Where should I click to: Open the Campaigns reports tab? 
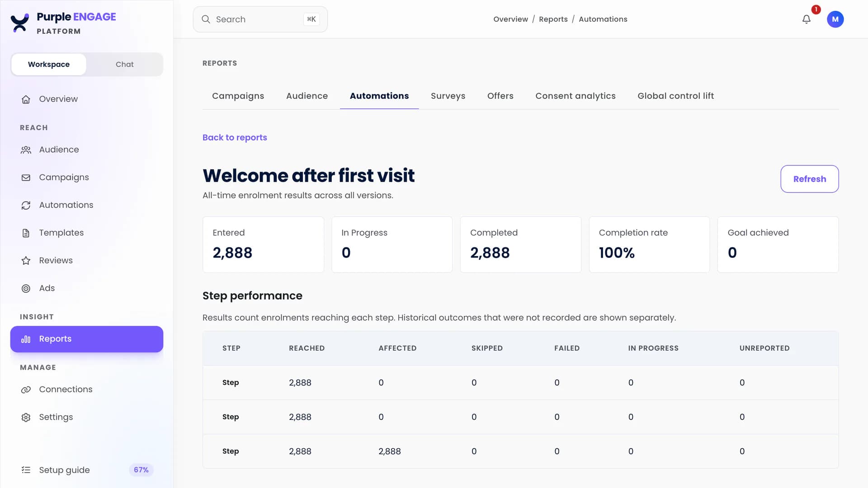(238, 96)
